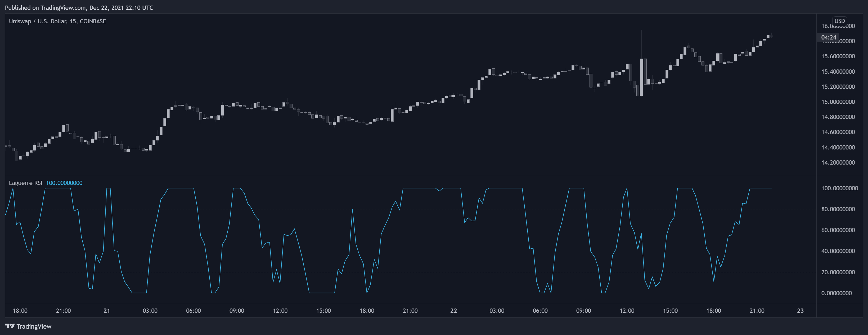The width and height of the screenshot is (868, 335).
Task: Click the 0.00000000 RSI scale label
Action: click(836, 293)
